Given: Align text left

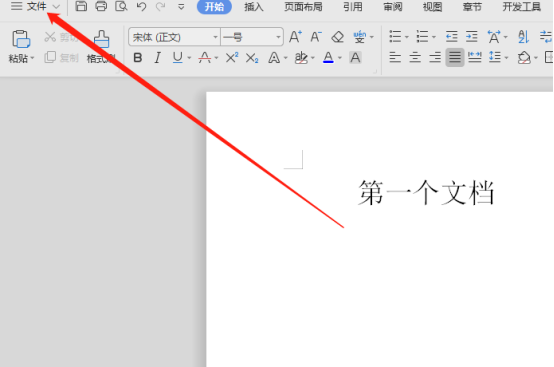Looking at the screenshot, I should coord(395,57).
